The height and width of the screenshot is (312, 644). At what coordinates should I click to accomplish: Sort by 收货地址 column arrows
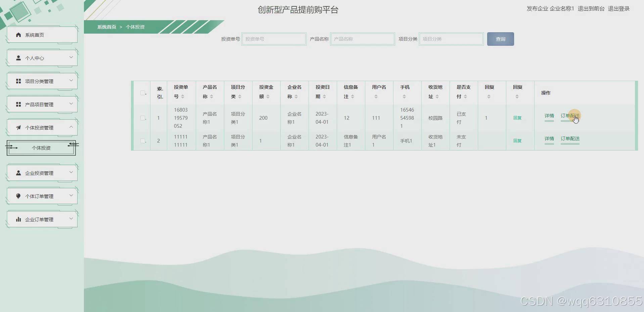click(437, 97)
